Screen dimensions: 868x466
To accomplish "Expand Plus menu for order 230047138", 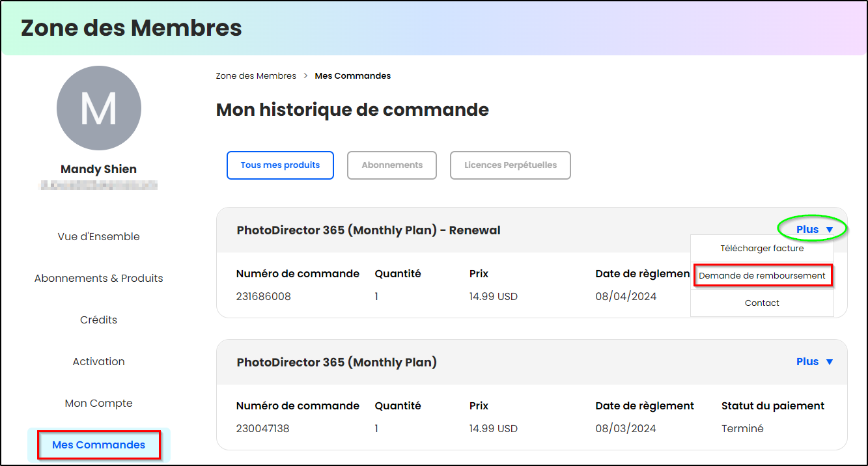I will [x=815, y=362].
